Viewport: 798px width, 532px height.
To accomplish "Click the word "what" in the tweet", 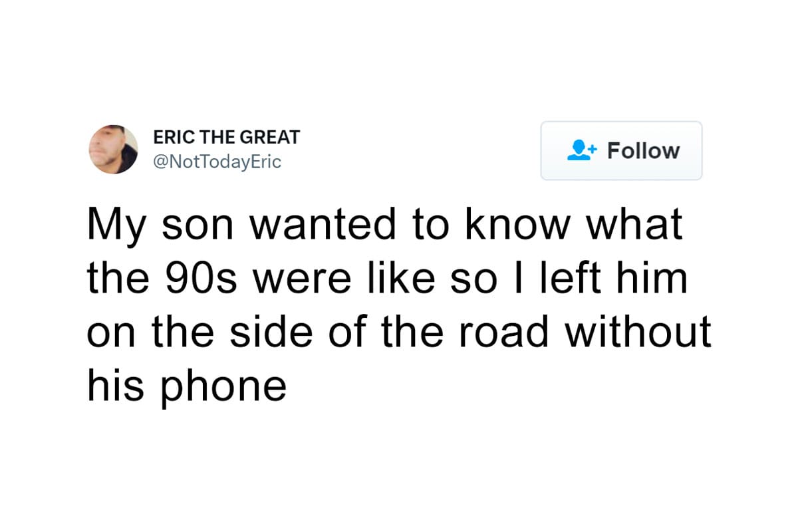I will click(632, 226).
